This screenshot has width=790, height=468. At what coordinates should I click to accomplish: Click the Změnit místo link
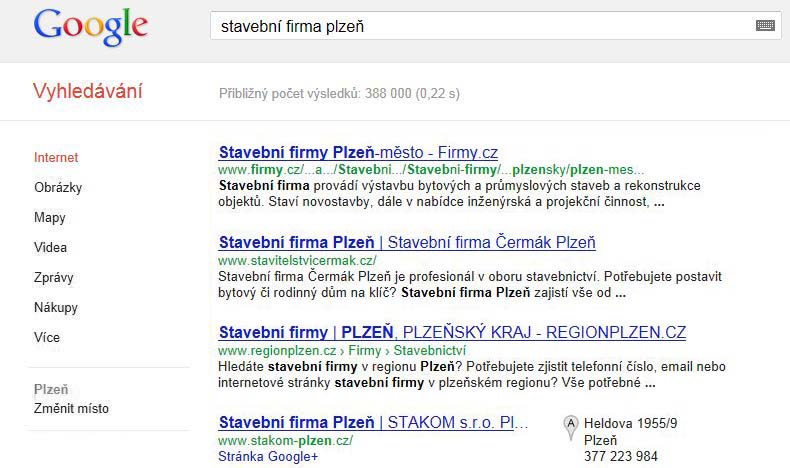tap(71, 408)
